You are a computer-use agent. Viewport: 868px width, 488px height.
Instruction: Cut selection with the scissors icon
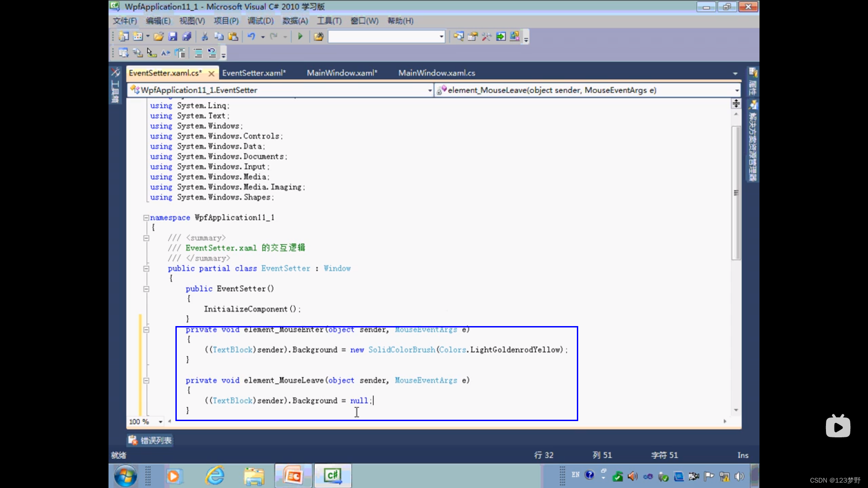tap(205, 37)
